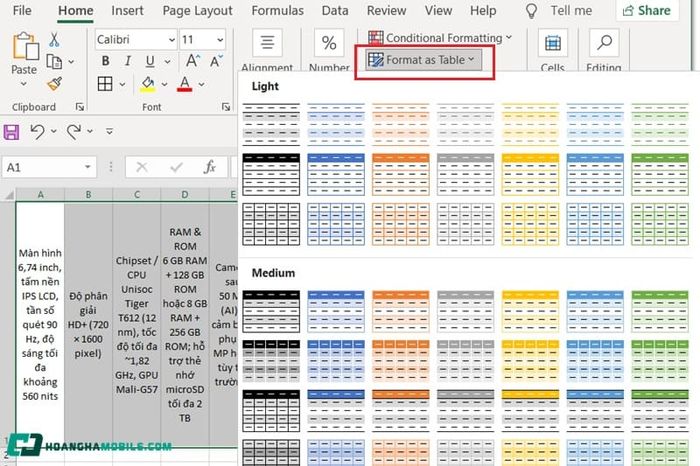
Task: Undo the last action
Action: (x=38, y=131)
